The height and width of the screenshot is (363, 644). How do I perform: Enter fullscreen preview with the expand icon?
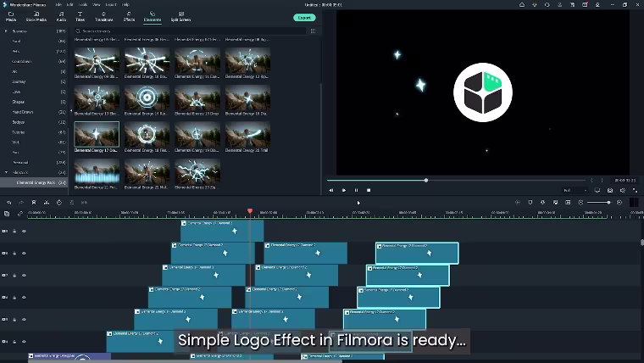tap(635, 190)
